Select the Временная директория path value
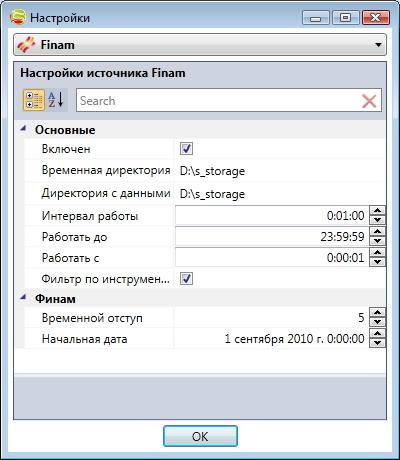Screen dimensions: 400x460 click(x=212, y=171)
